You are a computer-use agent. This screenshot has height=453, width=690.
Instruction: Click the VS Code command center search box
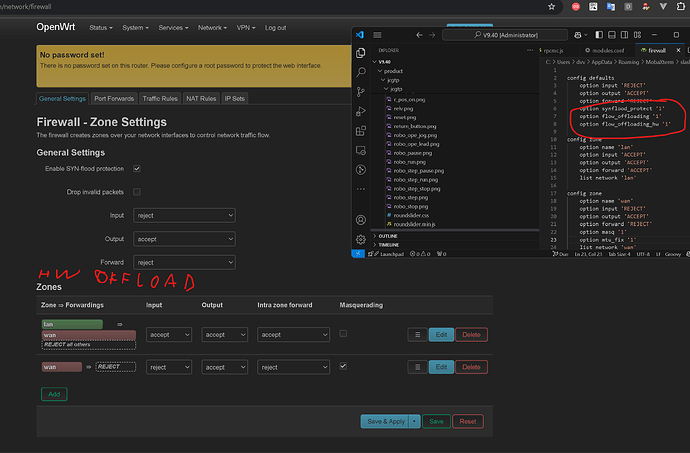coord(505,35)
